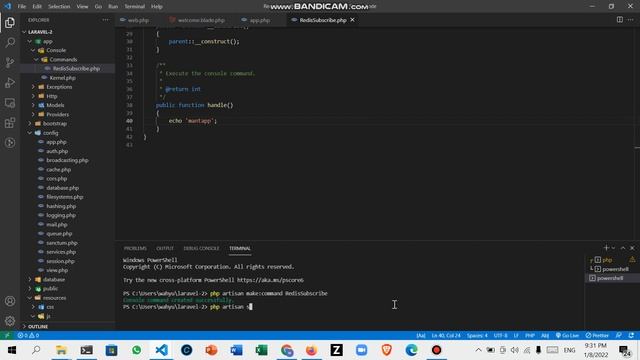Open remote window indicator in status bar
The image size is (640, 360).
coord(7,335)
